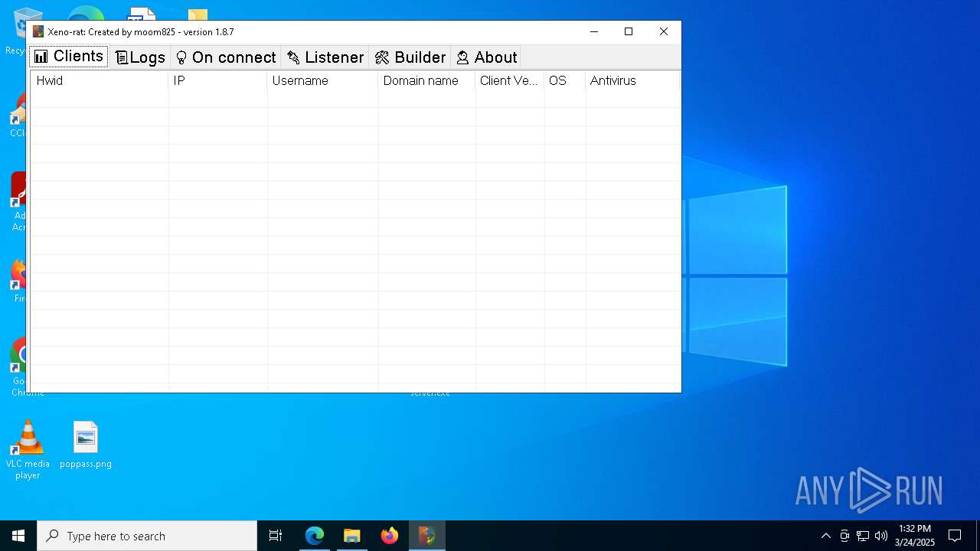Screen dimensions: 980x551
Task: Open the network status tray icon
Action: click(x=863, y=536)
